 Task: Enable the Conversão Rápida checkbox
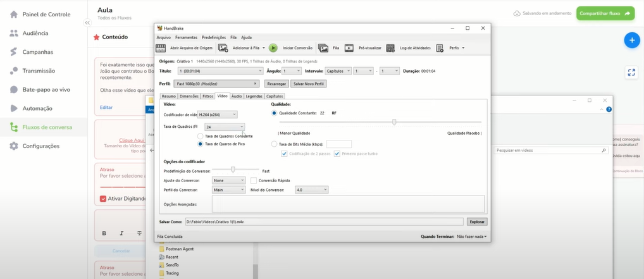(x=254, y=180)
